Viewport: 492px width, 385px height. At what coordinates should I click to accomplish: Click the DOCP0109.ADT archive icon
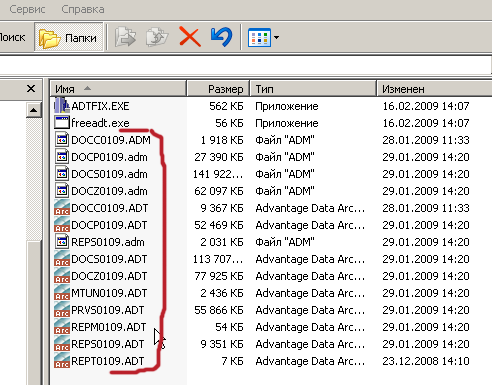point(62,225)
